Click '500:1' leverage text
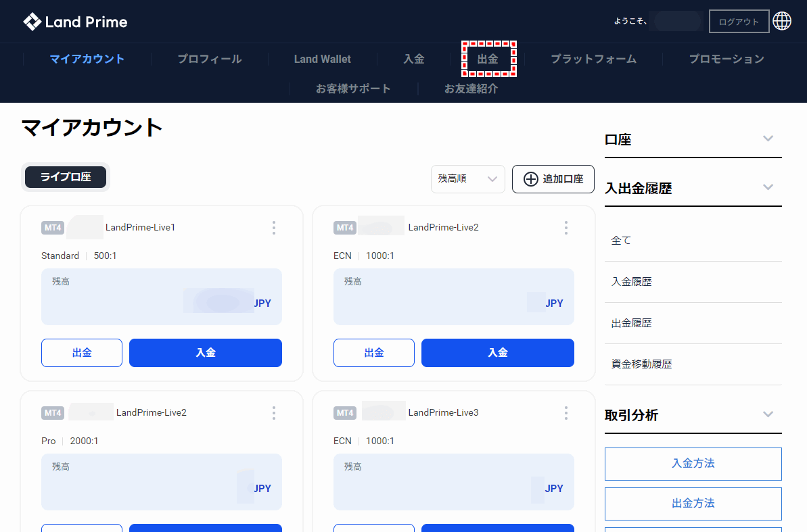This screenshot has height=532, width=807. [x=105, y=256]
